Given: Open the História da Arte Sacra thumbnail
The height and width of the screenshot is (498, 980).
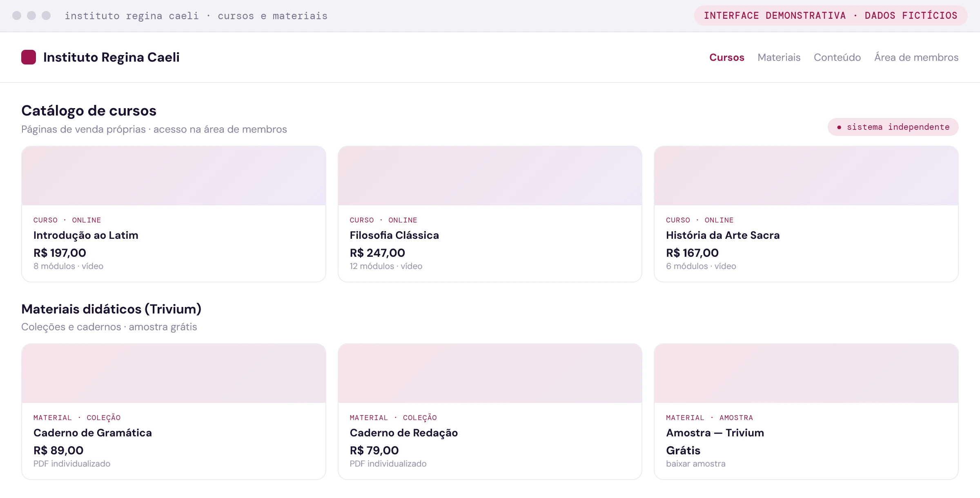Looking at the screenshot, I should click(806, 176).
